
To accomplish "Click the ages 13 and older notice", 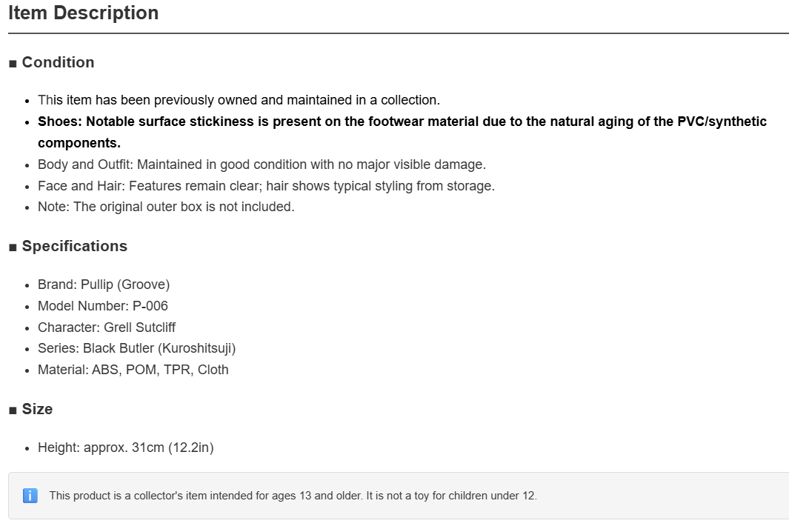I will tap(293, 496).
